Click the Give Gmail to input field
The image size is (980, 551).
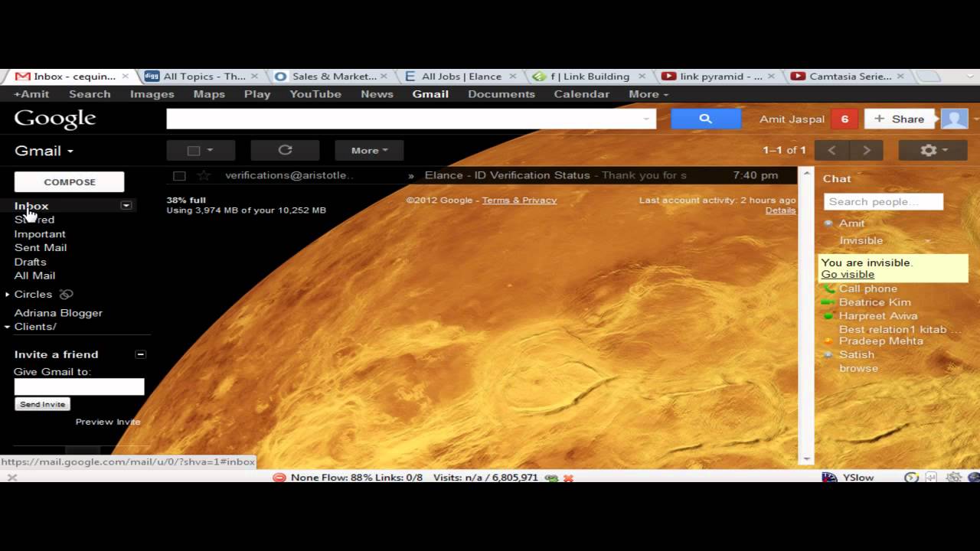coord(79,387)
